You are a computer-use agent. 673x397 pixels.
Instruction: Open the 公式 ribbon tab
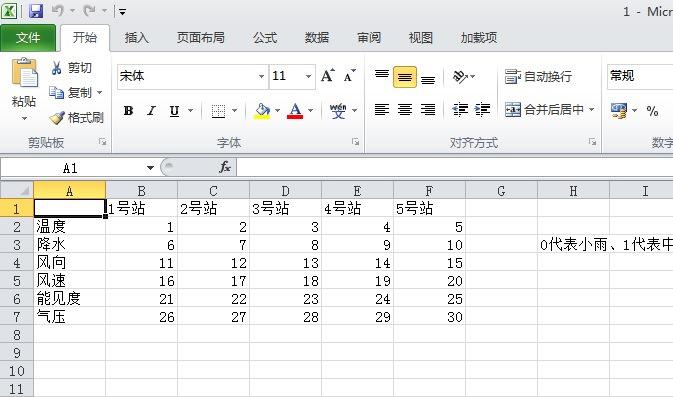[x=265, y=38]
